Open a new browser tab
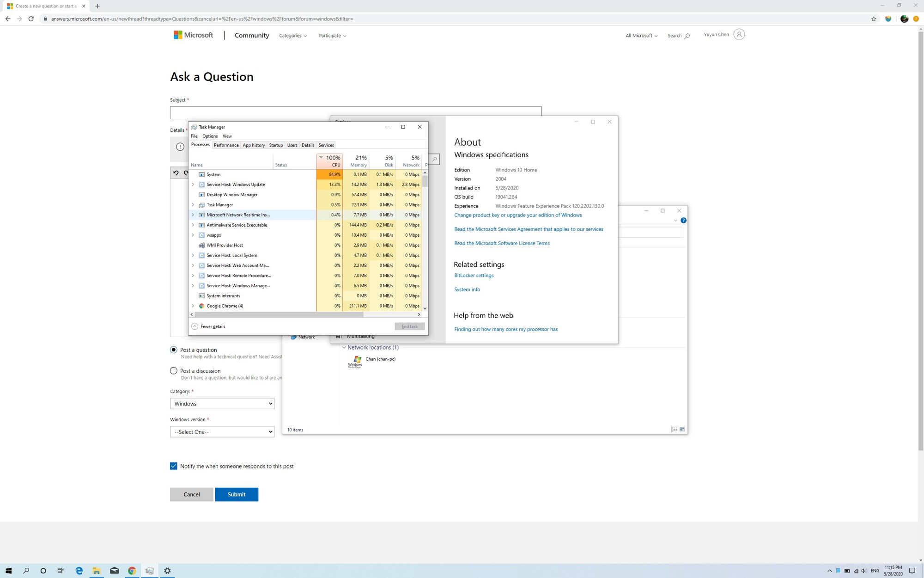The width and height of the screenshot is (924, 578). (x=97, y=6)
